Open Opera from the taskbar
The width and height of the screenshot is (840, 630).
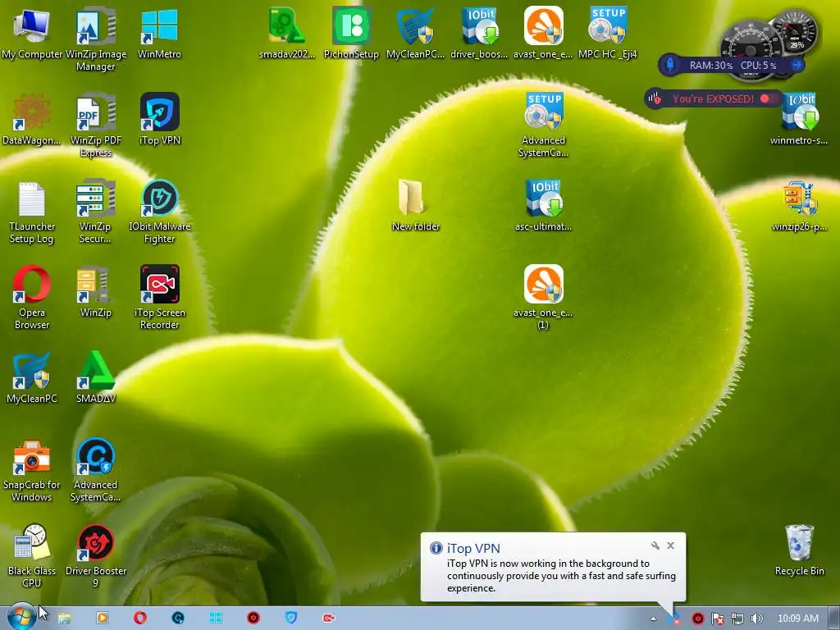coord(139,619)
